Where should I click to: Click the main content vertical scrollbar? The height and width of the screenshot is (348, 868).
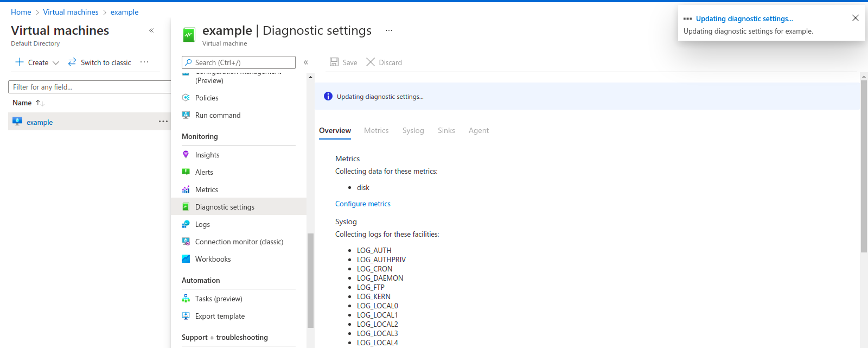click(x=864, y=166)
